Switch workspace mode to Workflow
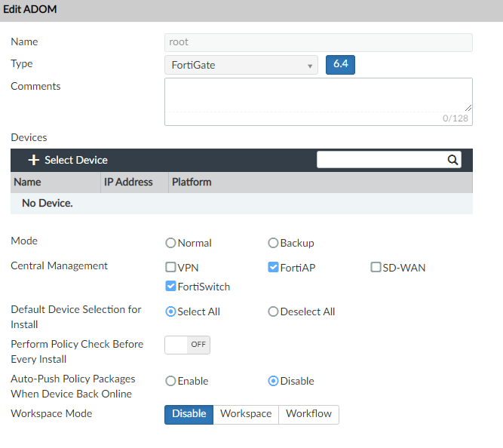503x448 pixels. click(x=308, y=414)
